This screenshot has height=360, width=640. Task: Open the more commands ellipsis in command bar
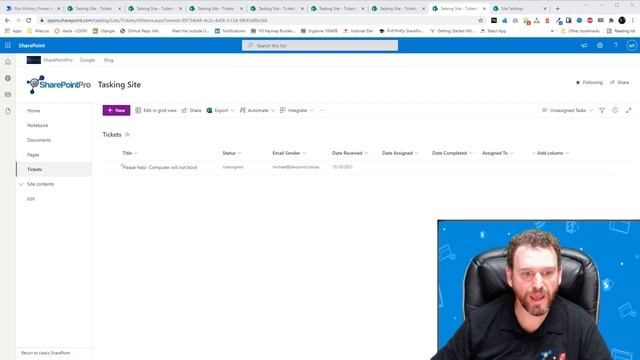(323, 110)
